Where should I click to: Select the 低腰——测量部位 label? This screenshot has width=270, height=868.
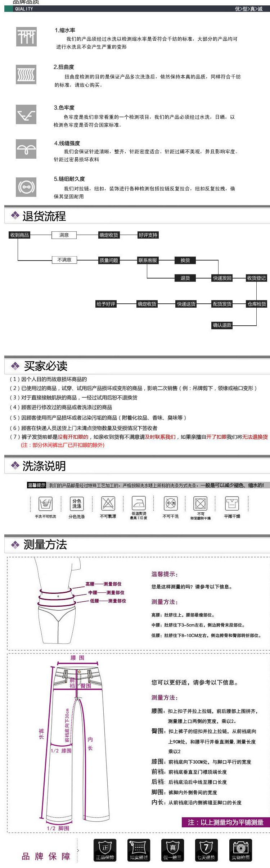pyautogui.click(x=108, y=601)
